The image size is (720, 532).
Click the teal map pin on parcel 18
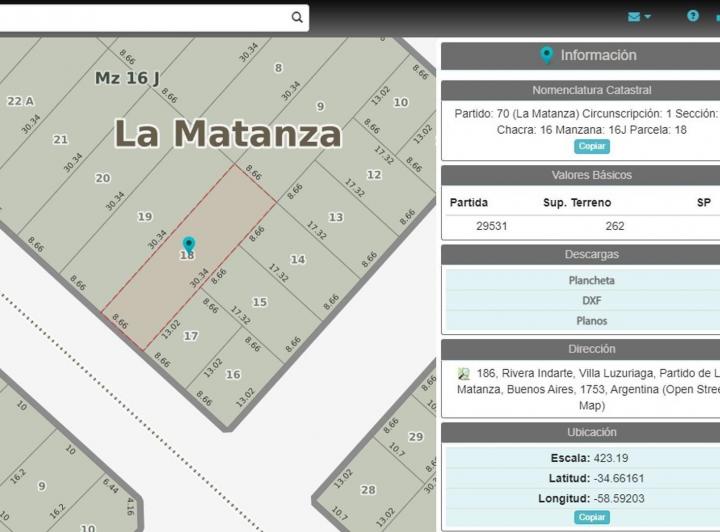pyautogui.click(x=189, y=245)
